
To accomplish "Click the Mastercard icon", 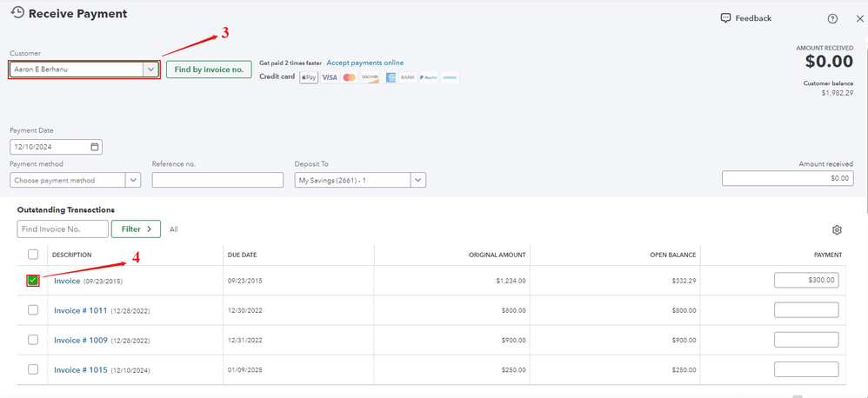I will (350, 77).
